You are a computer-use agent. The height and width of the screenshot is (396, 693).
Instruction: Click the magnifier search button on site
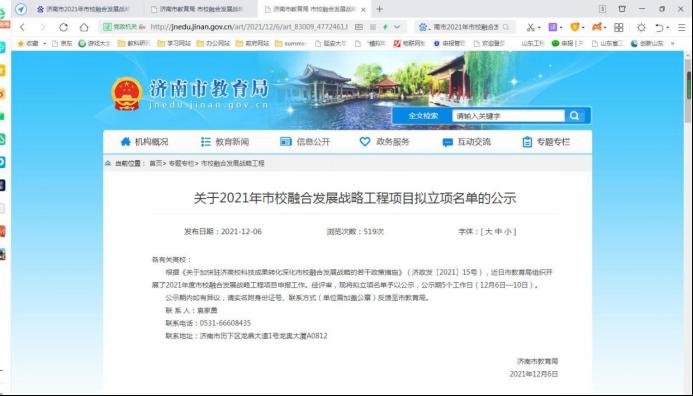[574, 116]
